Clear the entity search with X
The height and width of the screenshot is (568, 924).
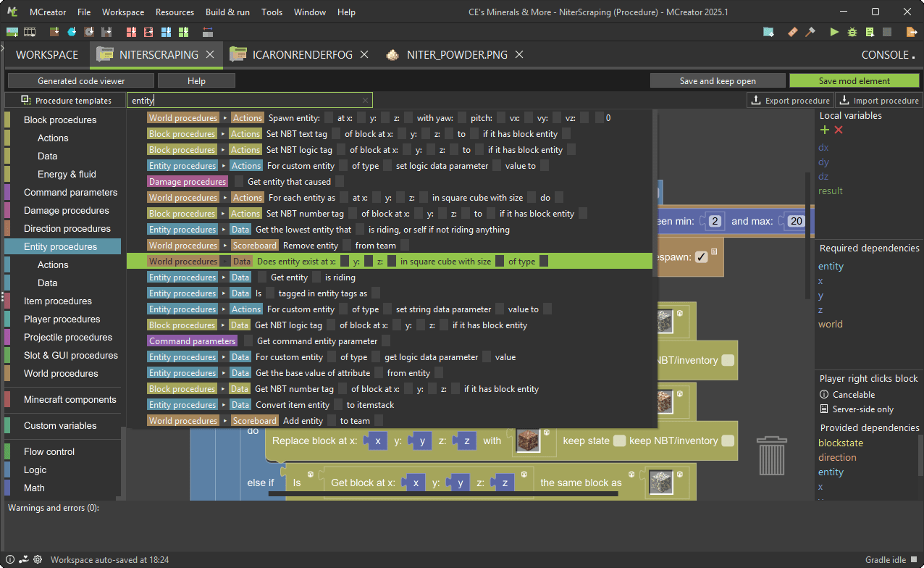coord(366,101)
